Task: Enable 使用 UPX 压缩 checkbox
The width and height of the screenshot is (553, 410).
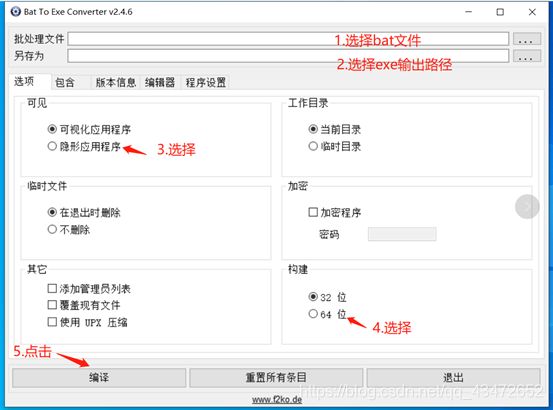Action: [x=87, y=322]
